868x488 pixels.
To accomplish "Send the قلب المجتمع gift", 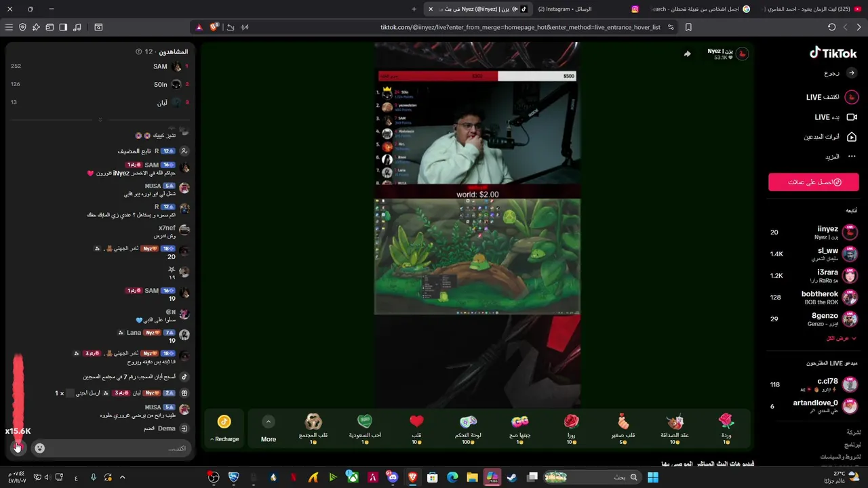I will point(313,428).
